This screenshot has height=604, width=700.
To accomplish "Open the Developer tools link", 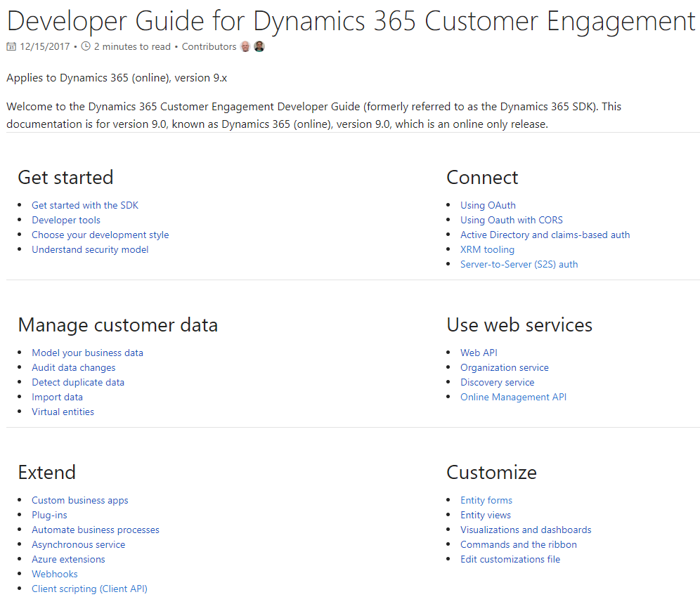I will pyautogui.click(x=66, y=220).
